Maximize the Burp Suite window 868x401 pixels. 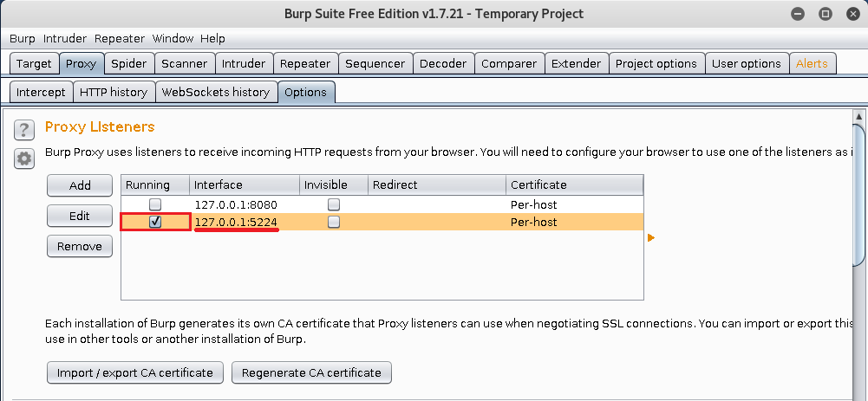826,14
